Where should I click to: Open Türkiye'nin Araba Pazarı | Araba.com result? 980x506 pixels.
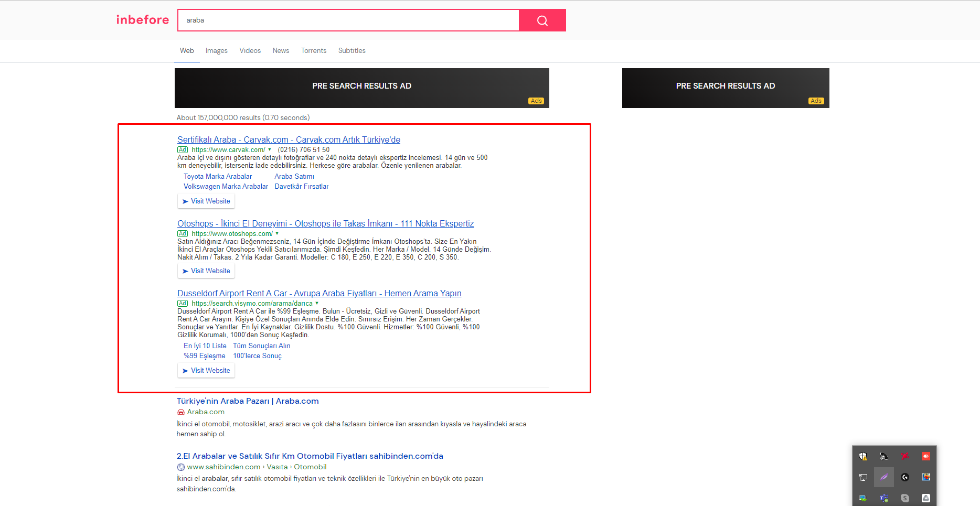click(x=248, y=401)
